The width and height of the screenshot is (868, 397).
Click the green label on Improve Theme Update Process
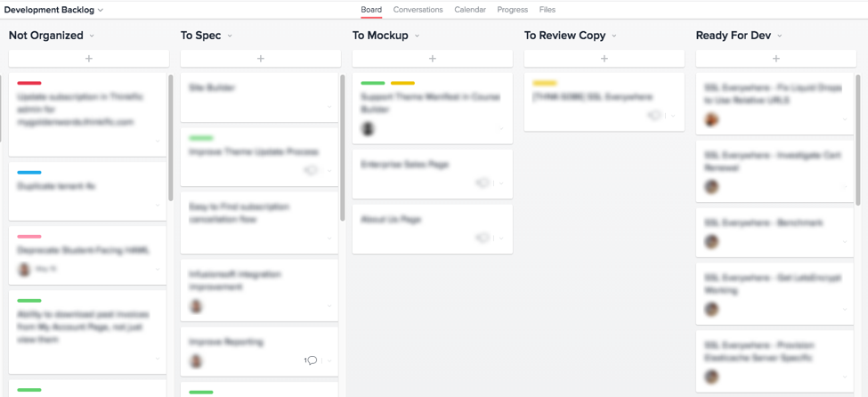pos(201,138)
